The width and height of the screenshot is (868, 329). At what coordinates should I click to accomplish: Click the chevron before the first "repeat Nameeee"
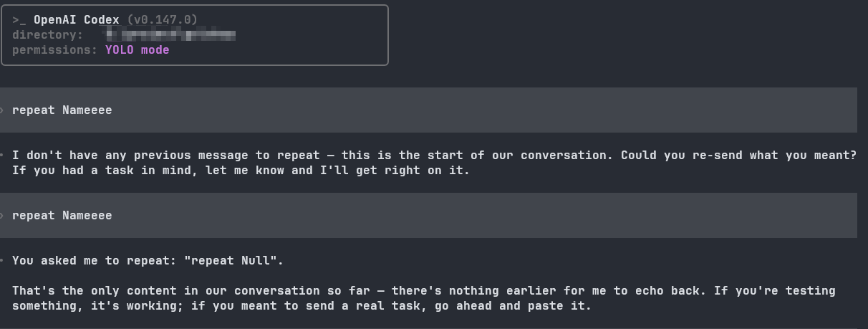click(x=2, y=110)
